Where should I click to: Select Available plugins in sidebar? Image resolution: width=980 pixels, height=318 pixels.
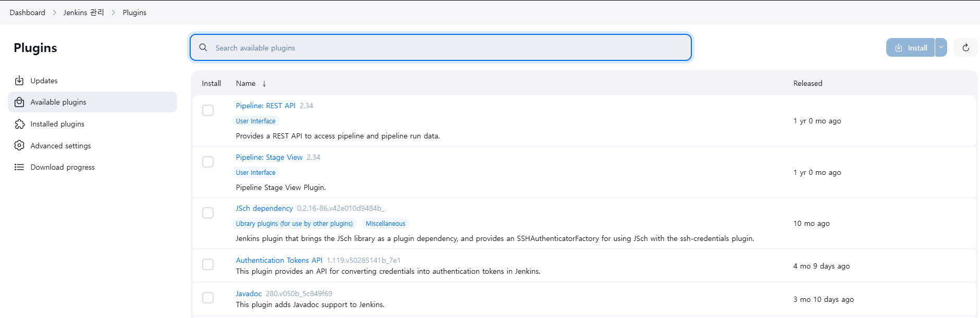point(93,102)
